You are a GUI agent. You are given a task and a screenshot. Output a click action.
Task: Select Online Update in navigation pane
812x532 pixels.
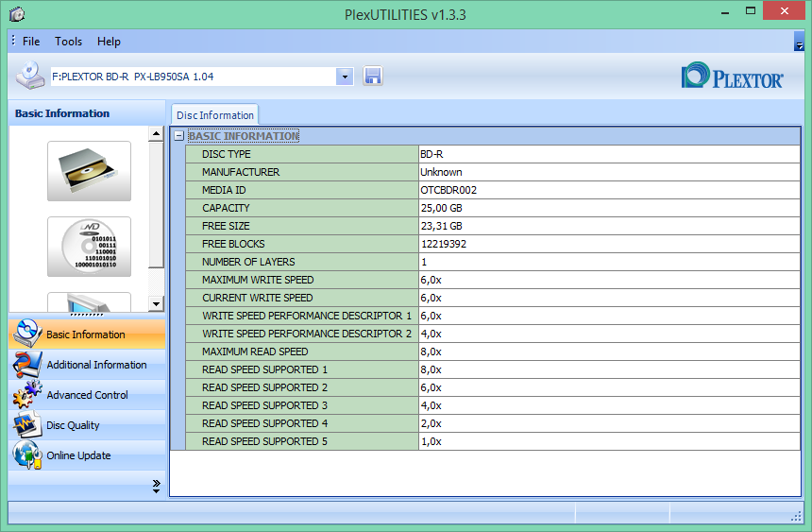[87, 455]
